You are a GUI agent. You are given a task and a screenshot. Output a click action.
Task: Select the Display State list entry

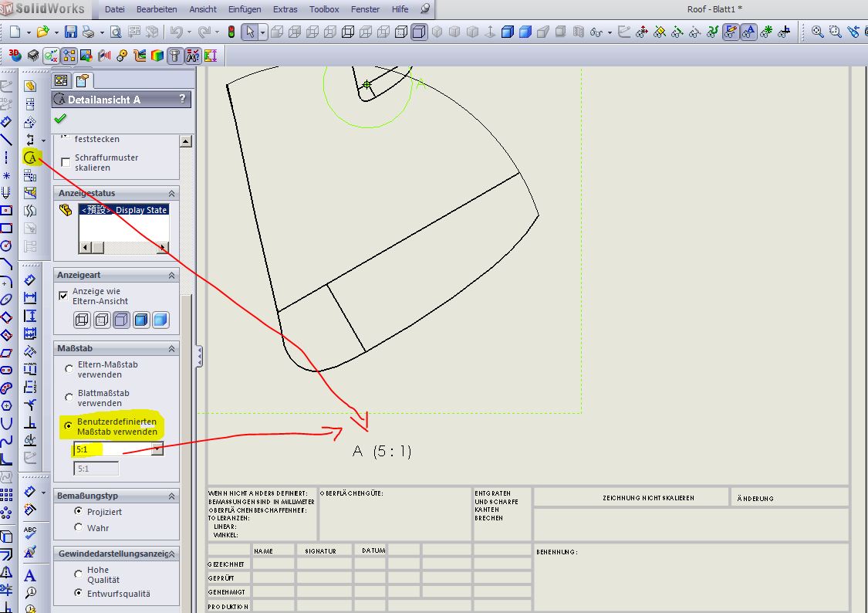[123, 210]
